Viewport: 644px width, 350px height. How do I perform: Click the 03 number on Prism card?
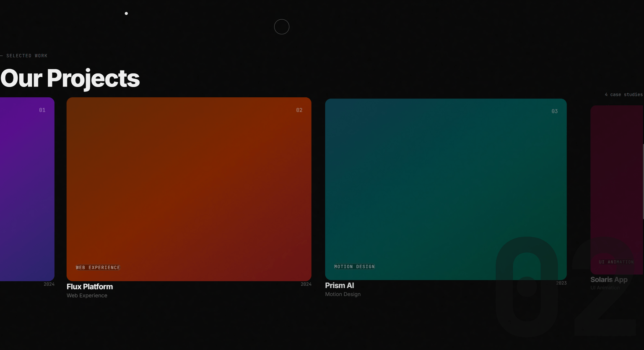pos(554,111)
